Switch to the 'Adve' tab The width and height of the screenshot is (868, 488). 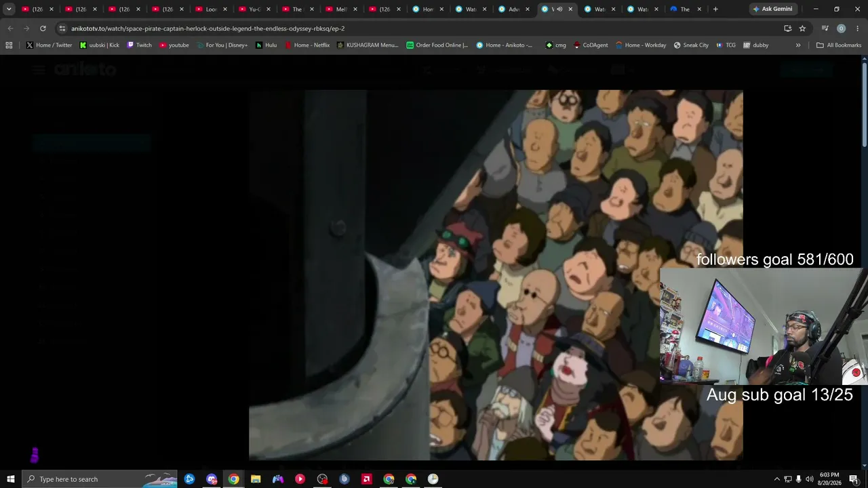pos(514,9)
